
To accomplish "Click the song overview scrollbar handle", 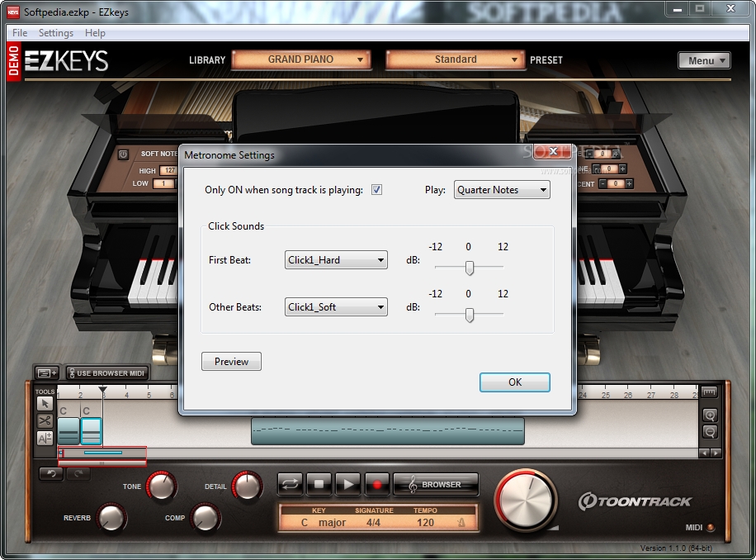I will coord(102,463).
